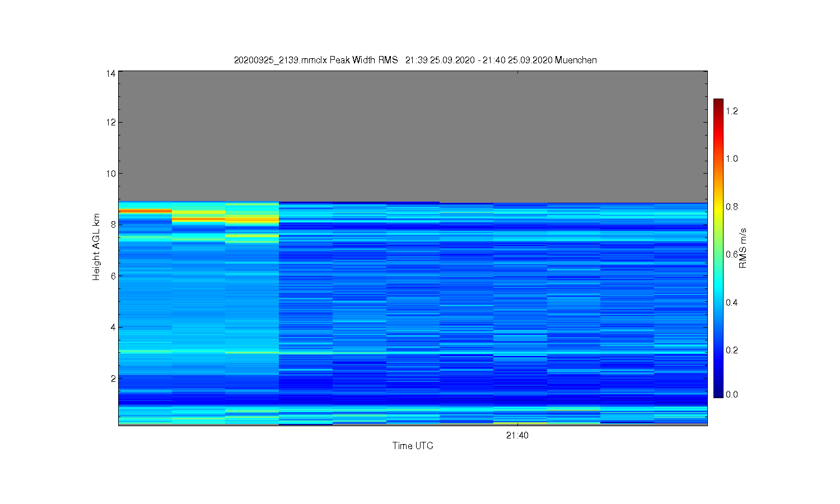Click the colorbar gradient strip
This screenshot has width=840, height=504.
[718, 248]
